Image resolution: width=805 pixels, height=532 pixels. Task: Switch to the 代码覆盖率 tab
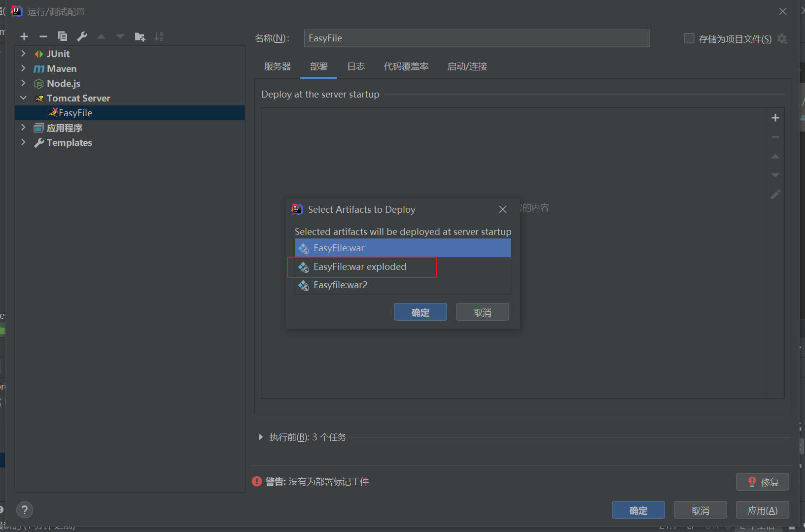pos(406,66)
